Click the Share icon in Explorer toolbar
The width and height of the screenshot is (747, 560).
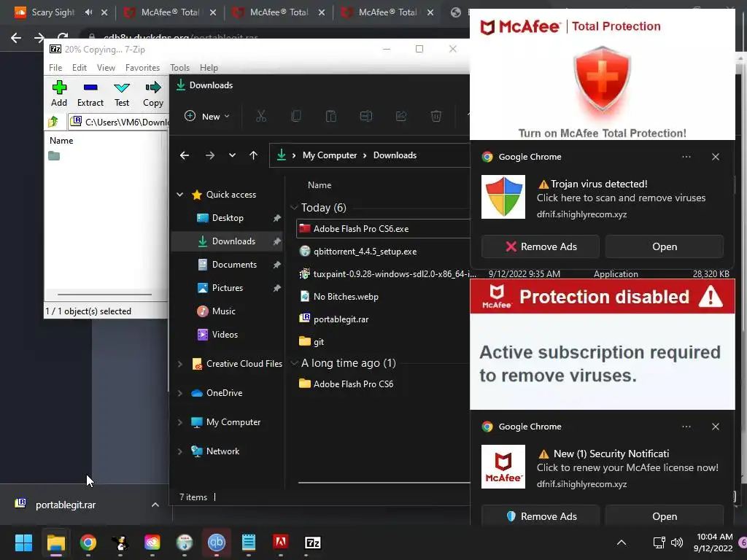coord(401,116)
